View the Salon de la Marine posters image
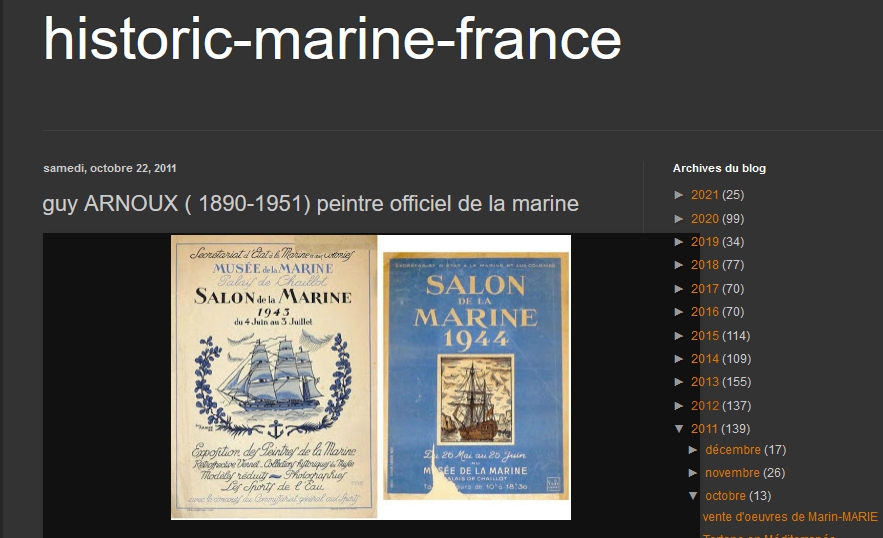Screen dimensions: 883x538 [x=371, y=377]
